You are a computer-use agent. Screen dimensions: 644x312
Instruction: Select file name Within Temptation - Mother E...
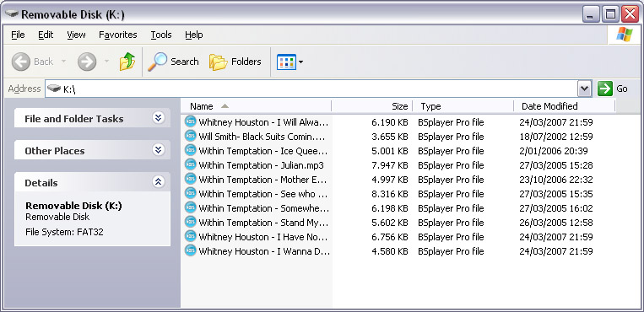pyautogui.click(x=262, y=180)
